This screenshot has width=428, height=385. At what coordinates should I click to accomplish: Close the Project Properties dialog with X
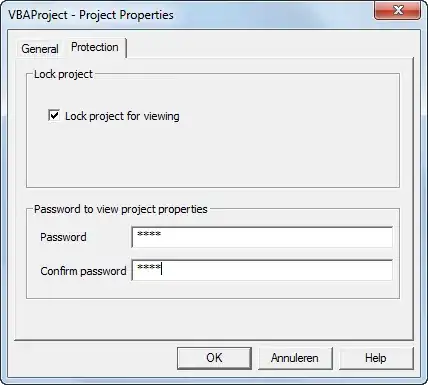(397, 10)
